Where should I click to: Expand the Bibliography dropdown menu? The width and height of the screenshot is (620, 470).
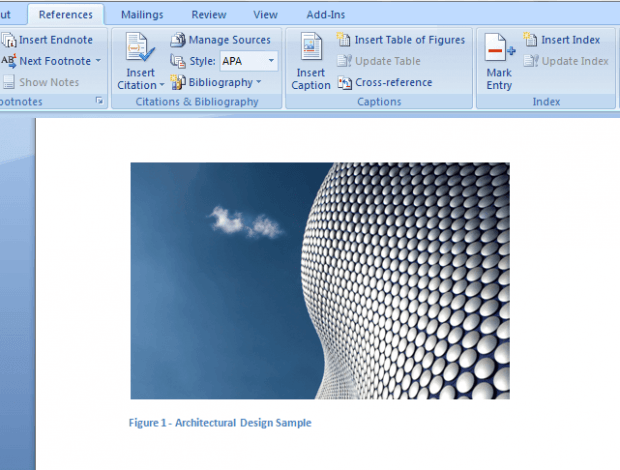click(258, 82)
